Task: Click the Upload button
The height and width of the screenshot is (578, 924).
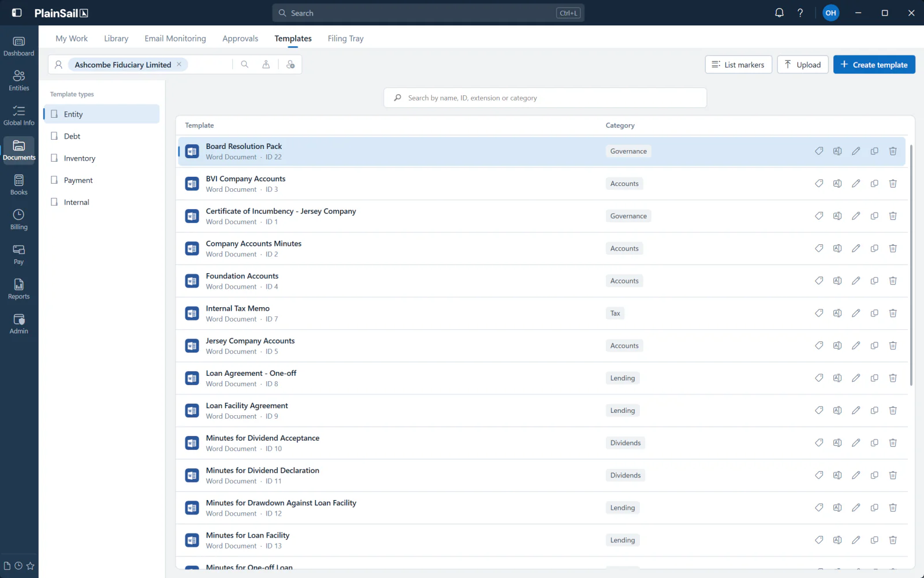Action: (802, 65)
